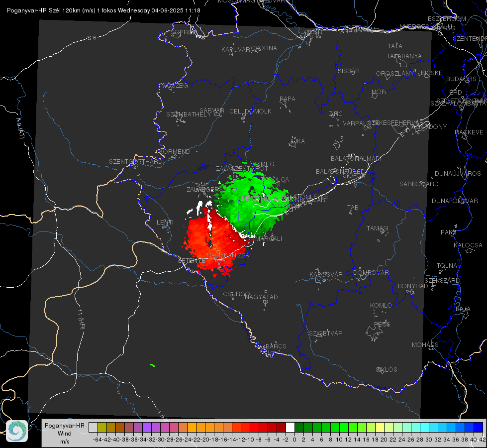The height and width of the screenshot is (448, 487).
Task: Choose the yellow swatch between 18 and 20
Action: point(380,427)
